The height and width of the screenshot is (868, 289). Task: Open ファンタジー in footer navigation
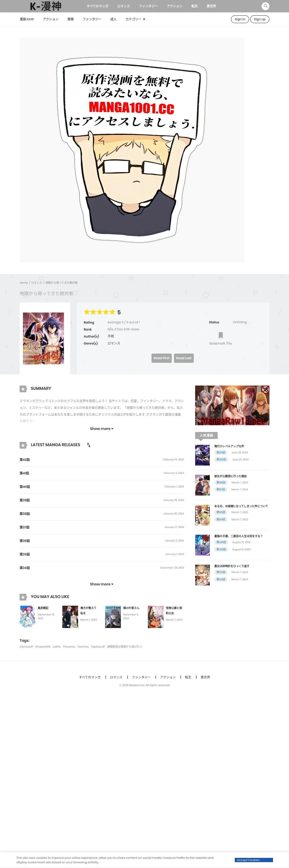(x=141, y=677)
